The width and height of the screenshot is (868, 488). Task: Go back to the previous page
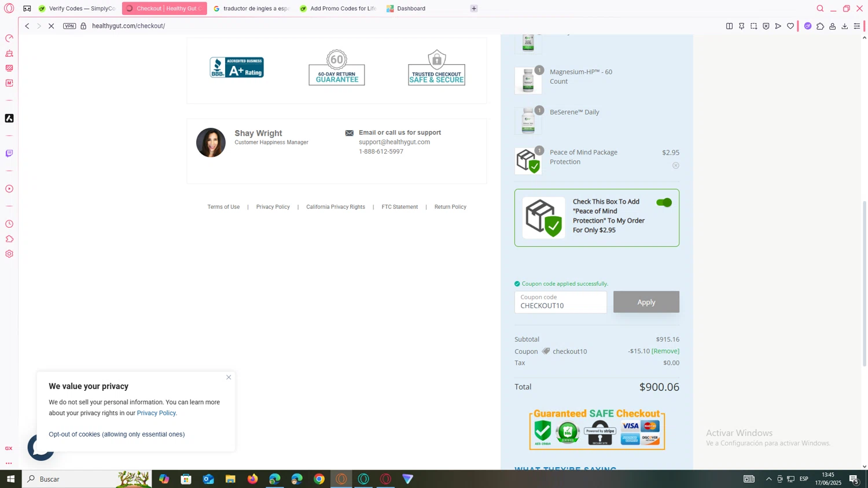click(x=27, y=26)
